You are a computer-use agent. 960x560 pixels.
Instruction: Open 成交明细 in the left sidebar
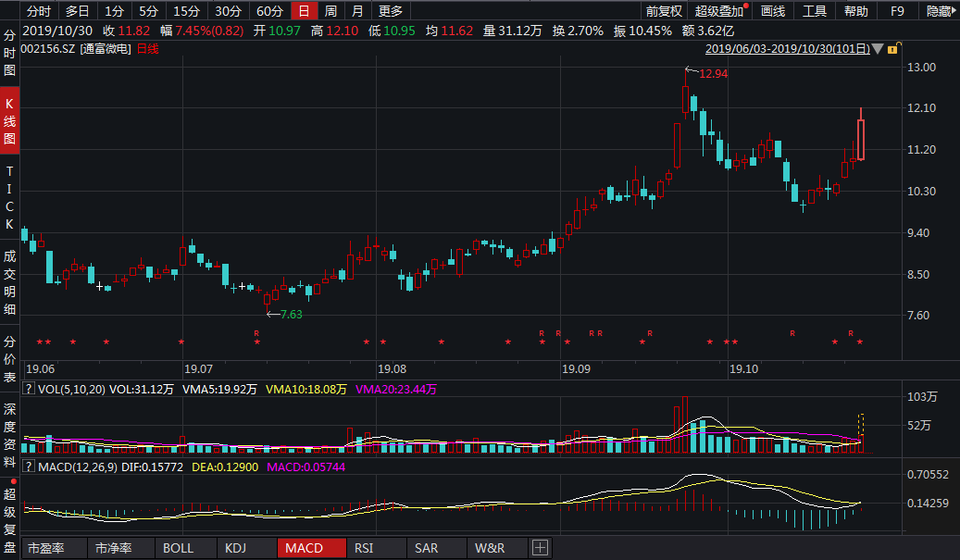pos(9,282)
